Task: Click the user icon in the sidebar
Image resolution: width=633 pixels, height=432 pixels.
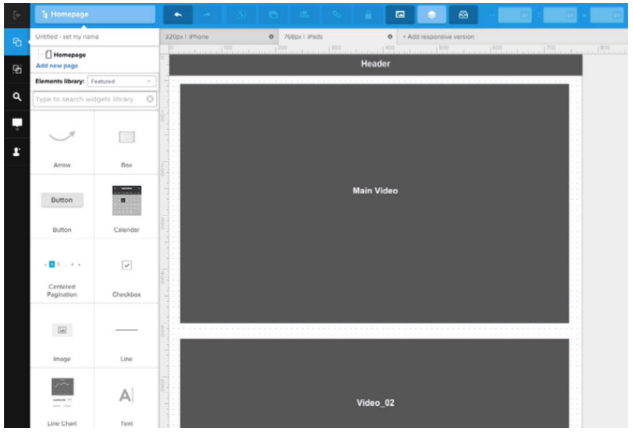Action: pyautogui.click(x=17, y=151)
